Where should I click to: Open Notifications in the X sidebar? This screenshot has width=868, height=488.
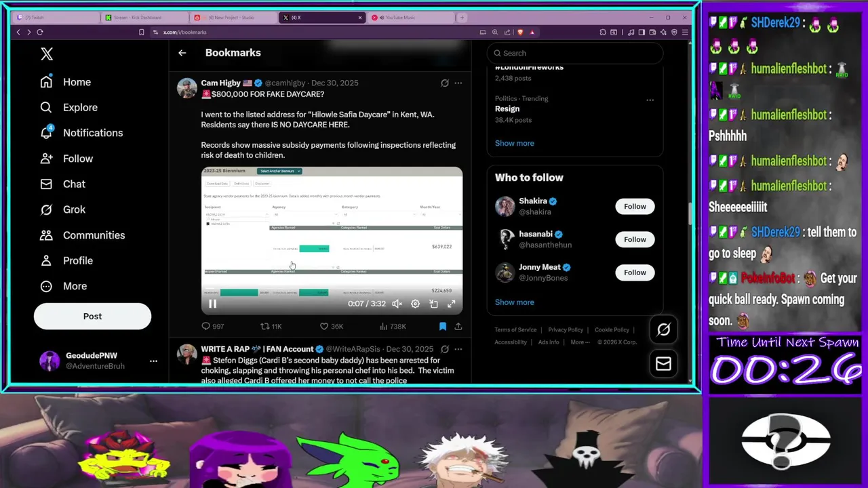[x=81, y=133]
